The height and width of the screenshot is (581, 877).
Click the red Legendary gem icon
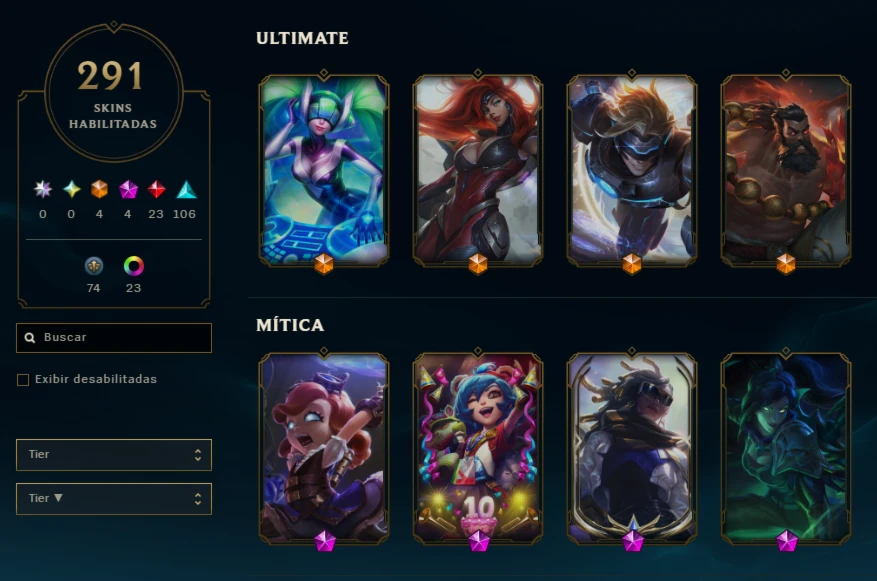(x=156, y=189)
